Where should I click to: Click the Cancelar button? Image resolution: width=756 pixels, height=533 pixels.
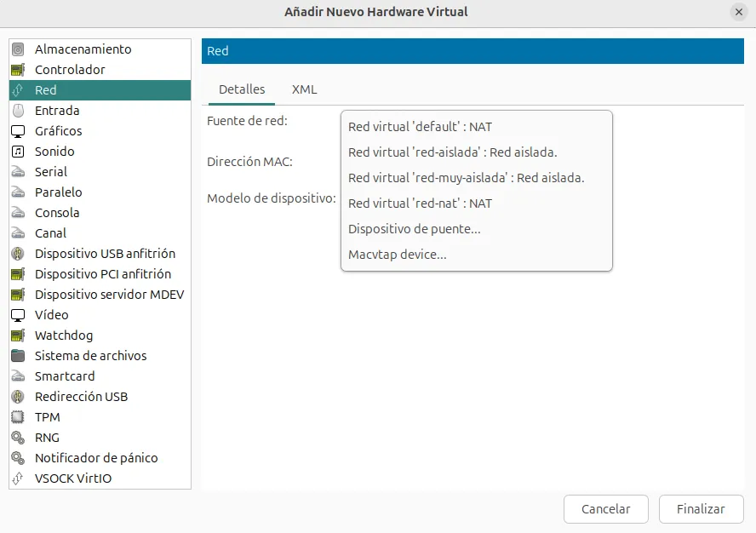(605, 509)
